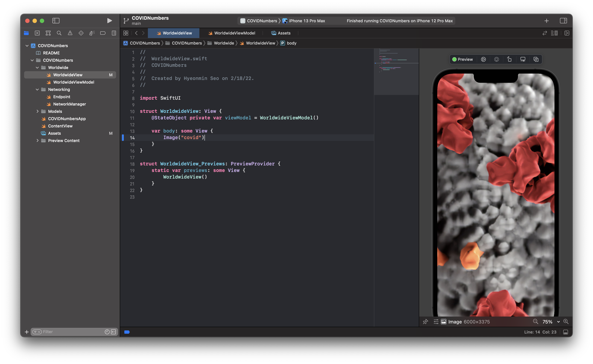Click the Breakpoint navigator icon
593x364 pixels.
[x=103, y=33]
